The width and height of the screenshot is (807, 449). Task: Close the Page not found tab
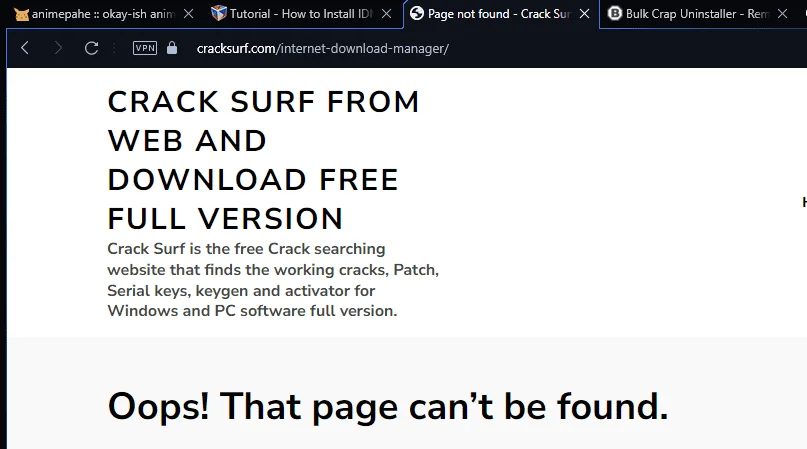[585, 14]
